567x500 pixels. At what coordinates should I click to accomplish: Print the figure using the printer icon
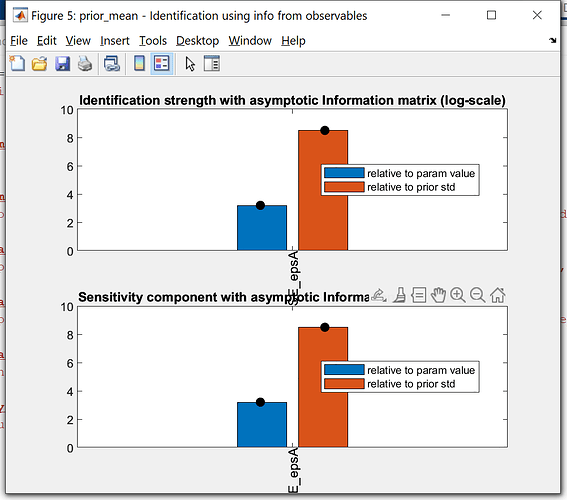point(85,64)
